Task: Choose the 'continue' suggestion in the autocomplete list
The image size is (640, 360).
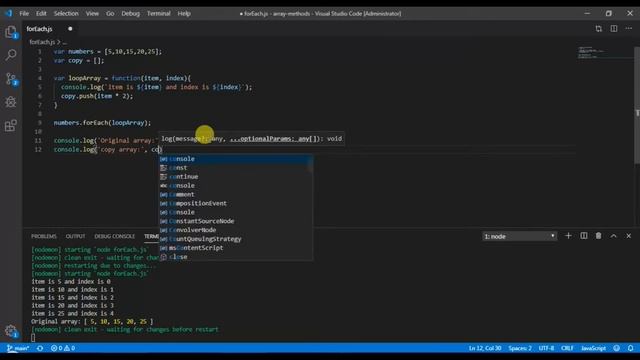Action: coord(236,177)
